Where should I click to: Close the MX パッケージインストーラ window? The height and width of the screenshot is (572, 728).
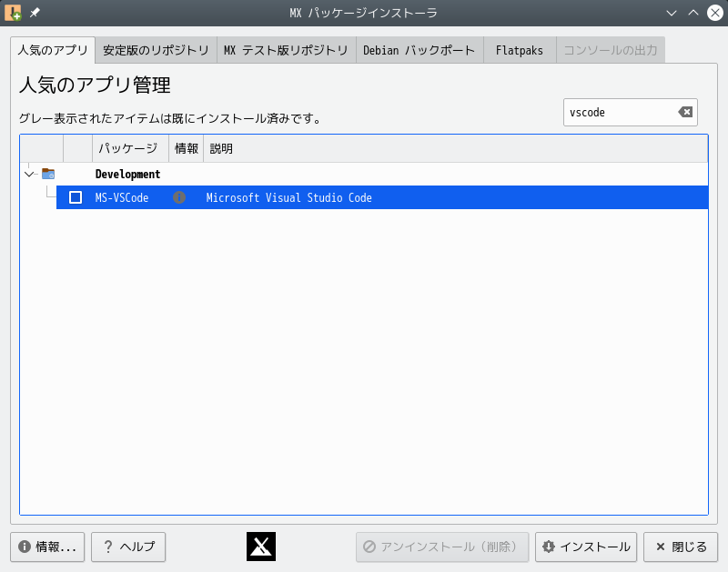(x=715, y=13)
